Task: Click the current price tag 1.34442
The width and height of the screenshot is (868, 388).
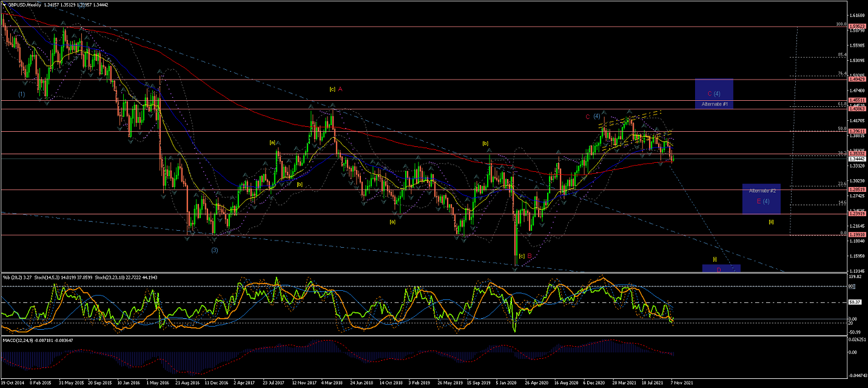Action: pos(857,158)
